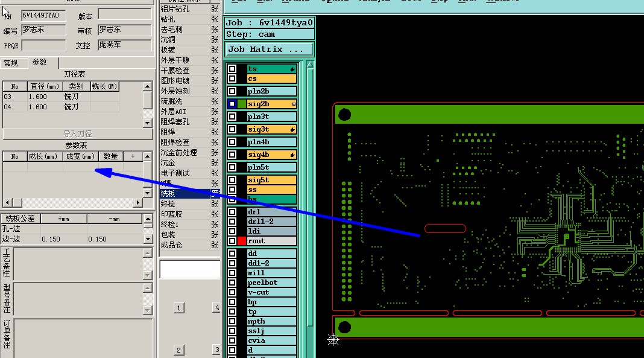This screenshot has width=644, height=358.
Task: Toggle the drl layer checkbox
Action: coord(232,212)
